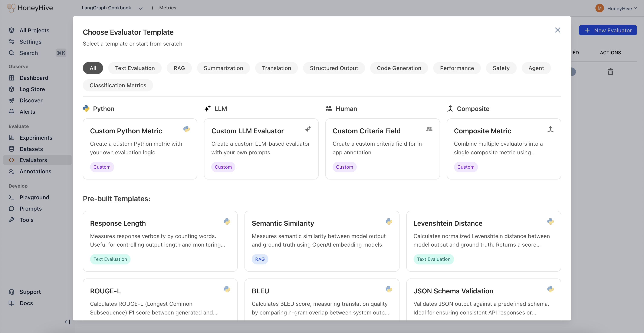Click the Discover telescope icon

coord(11,100)
